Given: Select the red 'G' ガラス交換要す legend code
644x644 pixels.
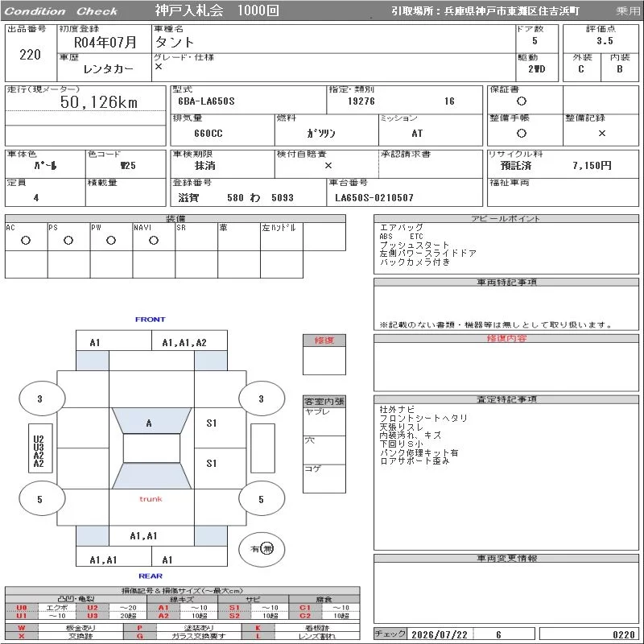Looking at the screenshot, I should pyautogui.click(x=139, y=636).
